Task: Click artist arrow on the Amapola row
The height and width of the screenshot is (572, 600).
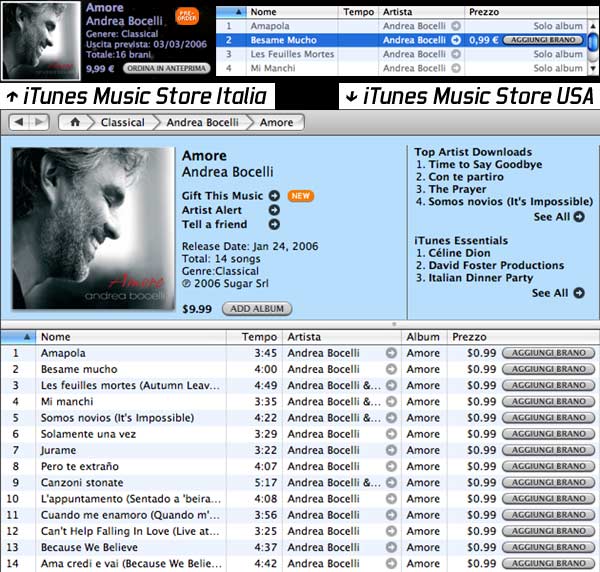Action: click(x=391, y=353)
